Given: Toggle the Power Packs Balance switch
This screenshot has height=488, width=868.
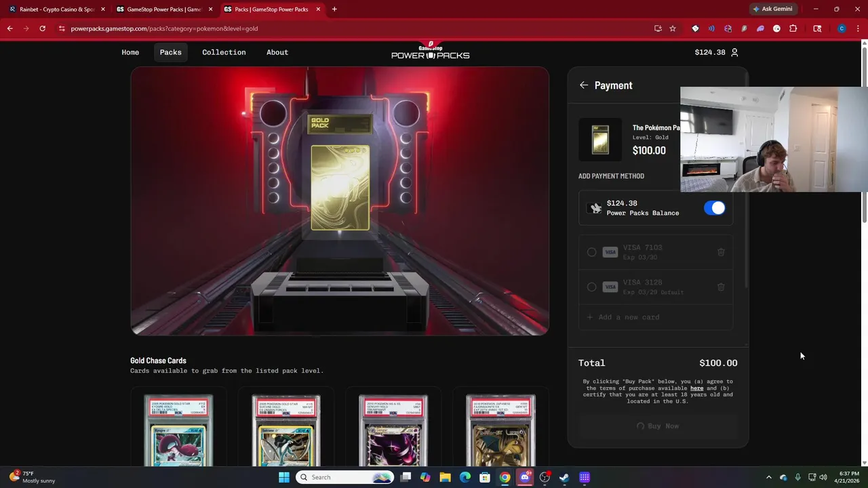Looking at the screenshot, I should 715,208.
